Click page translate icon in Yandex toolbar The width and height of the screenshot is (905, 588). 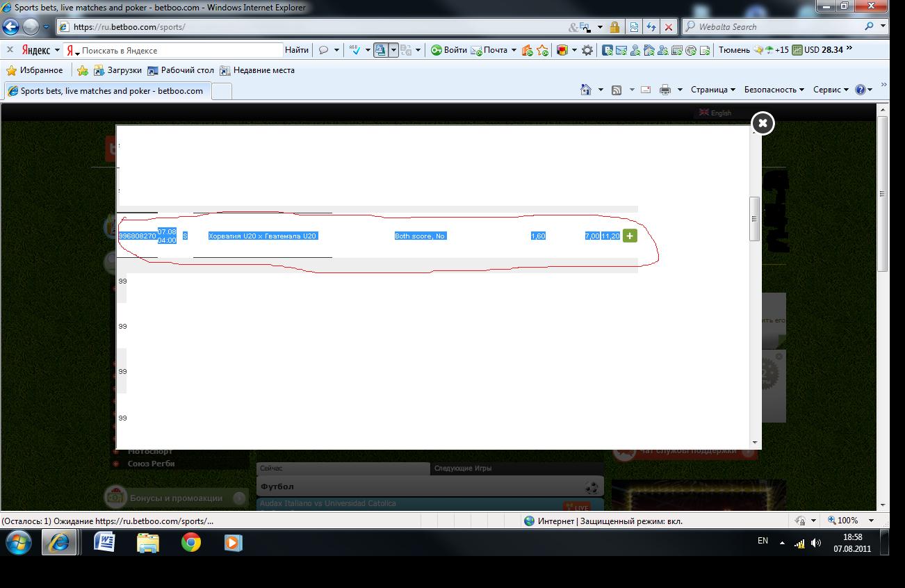381,50
